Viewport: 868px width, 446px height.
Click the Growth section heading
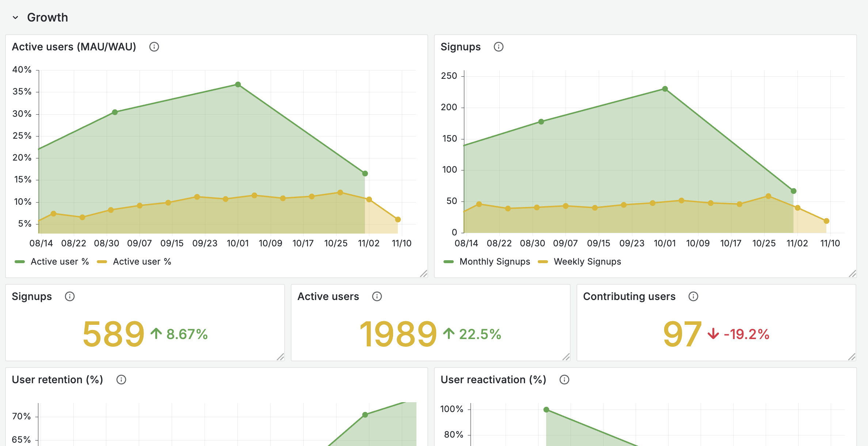(x=47, y=18)
